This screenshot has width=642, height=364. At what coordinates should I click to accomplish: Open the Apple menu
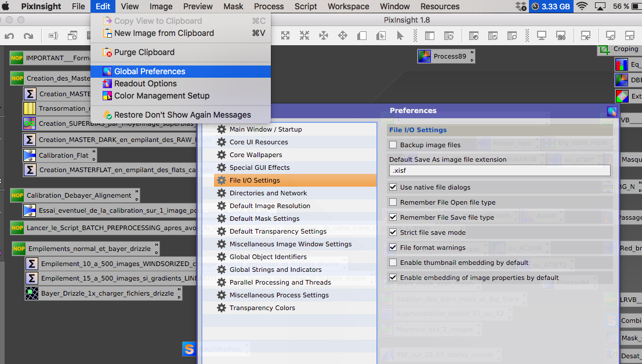tap(6, 6)
